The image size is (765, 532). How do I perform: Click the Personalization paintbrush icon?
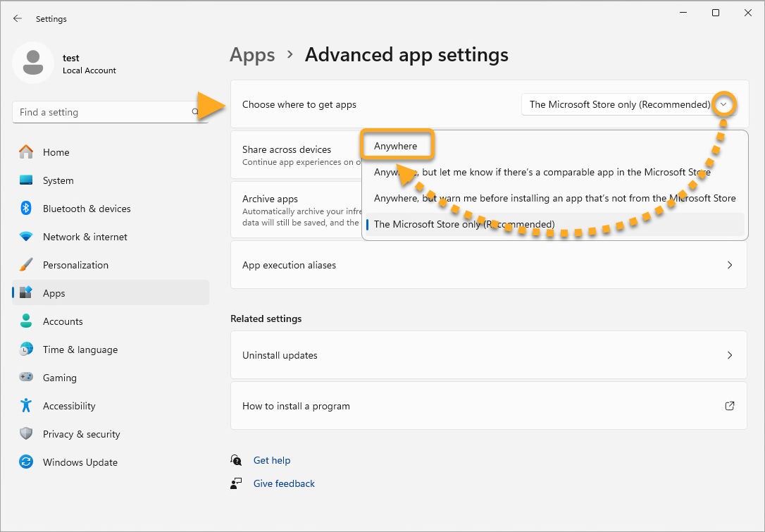tap(26, 265)
